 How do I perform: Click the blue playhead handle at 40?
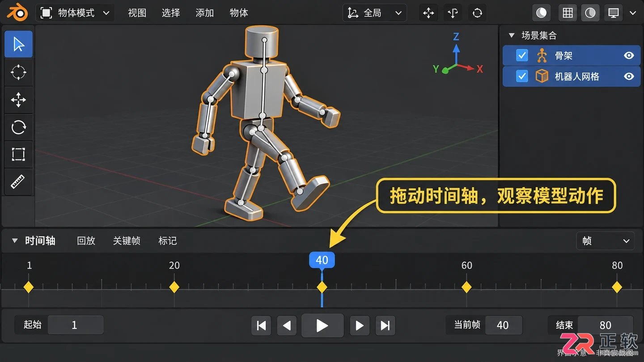tap(322, 260)
